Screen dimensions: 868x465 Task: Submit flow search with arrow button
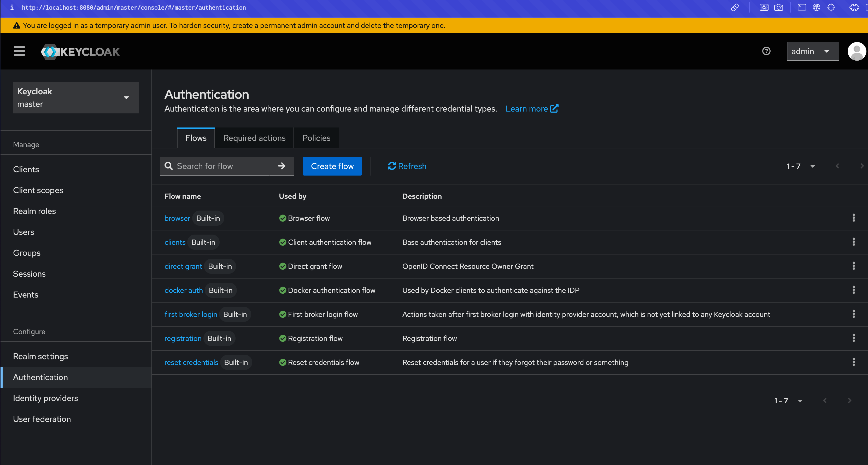click(282, 166)
